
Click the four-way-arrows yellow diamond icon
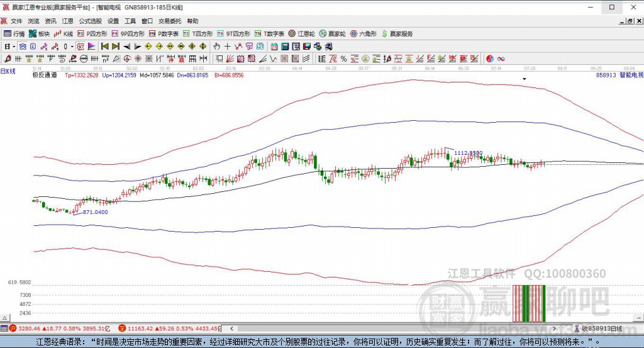point(203,47)
